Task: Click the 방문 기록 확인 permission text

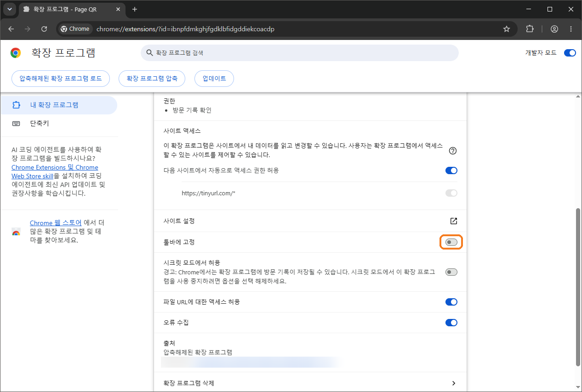Action: [x=192, y=110]
